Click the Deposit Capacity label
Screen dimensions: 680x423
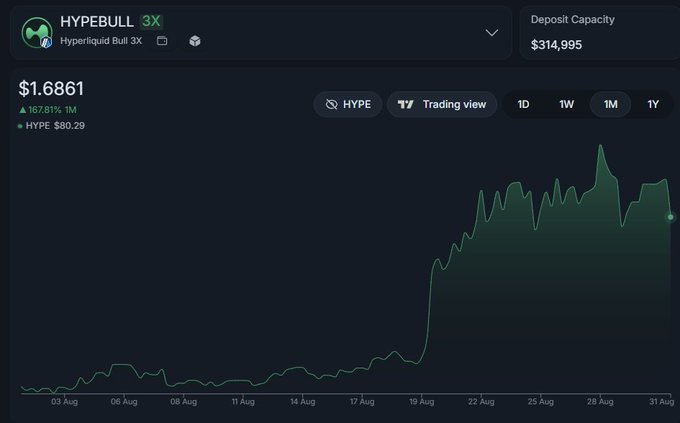point(572,20)
